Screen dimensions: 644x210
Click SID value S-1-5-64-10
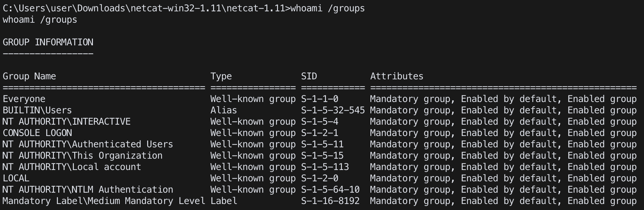[x=330, y=190]
